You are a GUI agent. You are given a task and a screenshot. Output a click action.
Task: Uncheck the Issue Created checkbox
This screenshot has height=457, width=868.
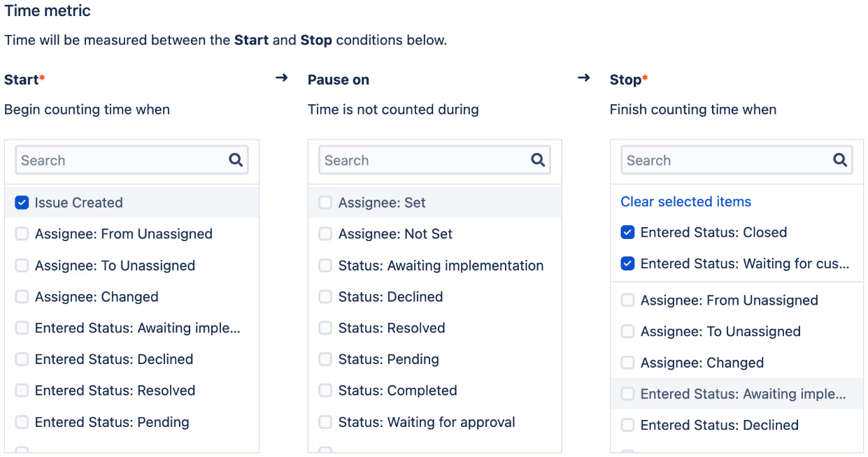tap(22, 203)
